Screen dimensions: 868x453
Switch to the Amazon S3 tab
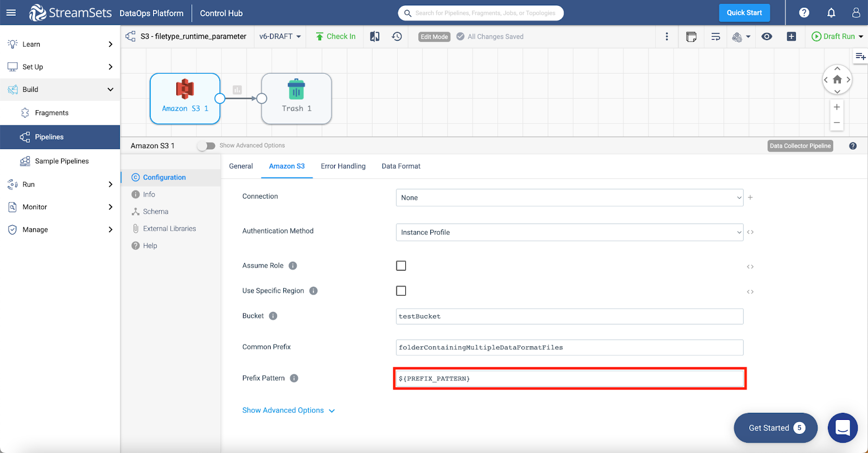pyautogui.click(x=287, y=166)
